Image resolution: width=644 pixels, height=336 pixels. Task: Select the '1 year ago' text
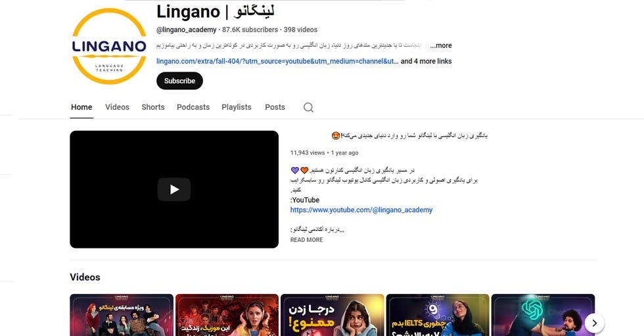(344, 153)
